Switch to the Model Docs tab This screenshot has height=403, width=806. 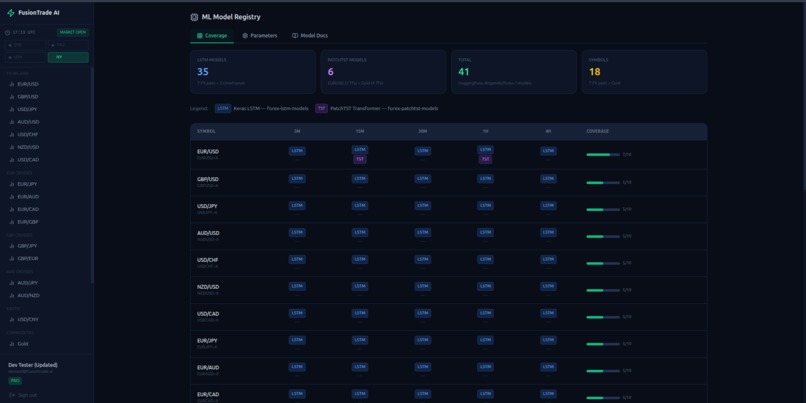pyautogui.click(x=309, y=35)
